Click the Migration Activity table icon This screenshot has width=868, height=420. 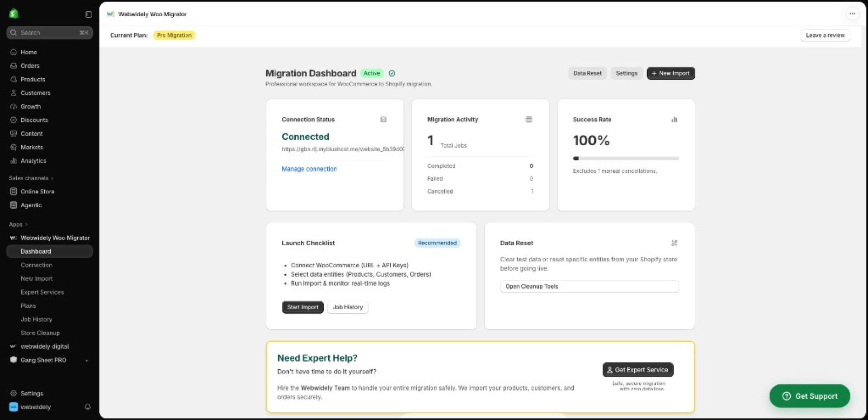tap(529, 119)
